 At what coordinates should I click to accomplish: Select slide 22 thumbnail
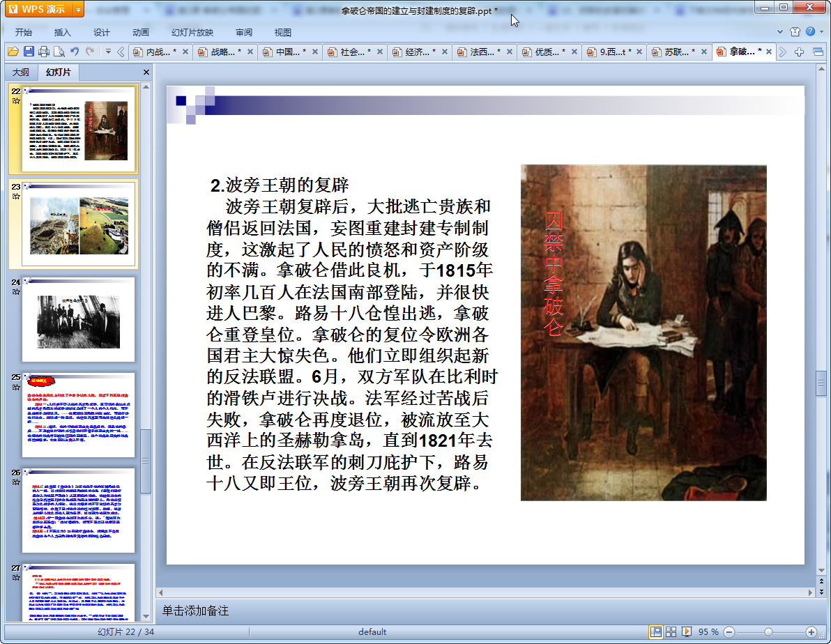pos(79,130)
